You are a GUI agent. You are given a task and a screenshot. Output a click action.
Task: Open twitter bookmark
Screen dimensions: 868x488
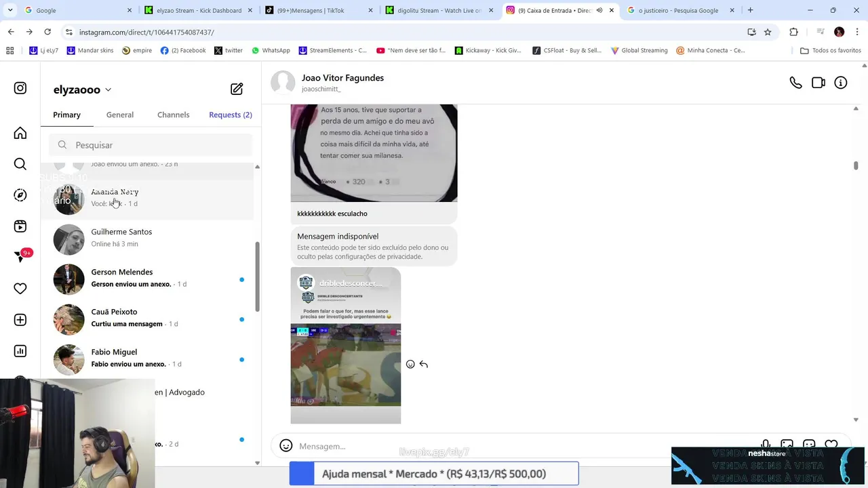pyautogui.click(x=229, y=50)
